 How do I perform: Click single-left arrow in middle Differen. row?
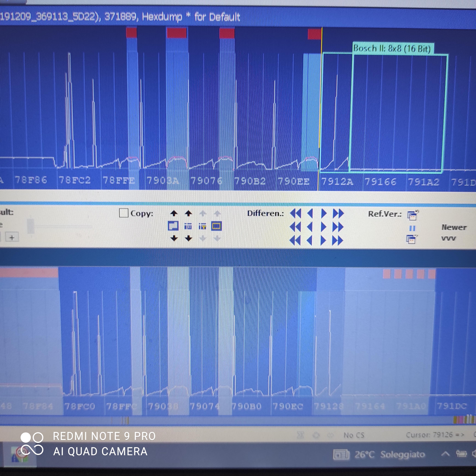click(310, 227)
